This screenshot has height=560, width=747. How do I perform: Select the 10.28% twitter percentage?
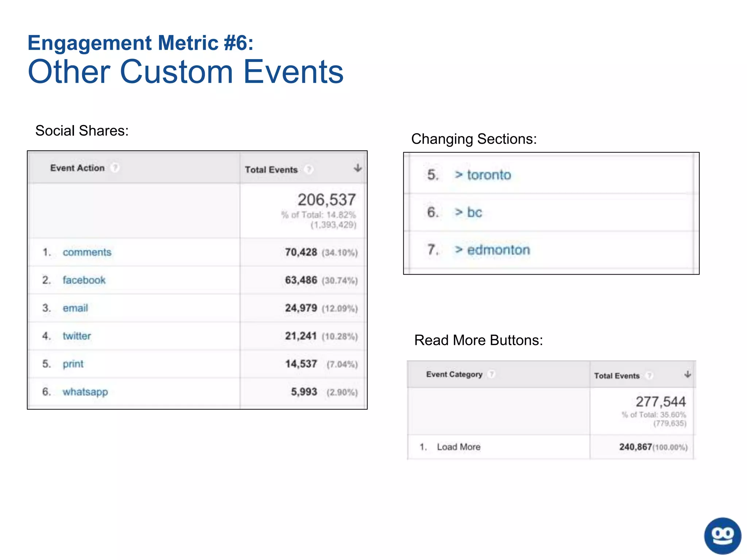pyautogui.click(x=340, y=336)
